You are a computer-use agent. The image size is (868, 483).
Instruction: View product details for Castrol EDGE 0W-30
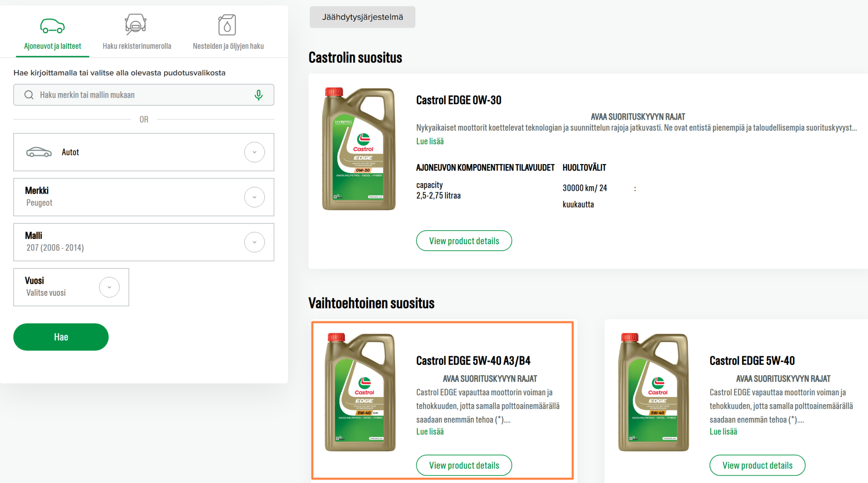pyautogui.click(x=464, y=241)
